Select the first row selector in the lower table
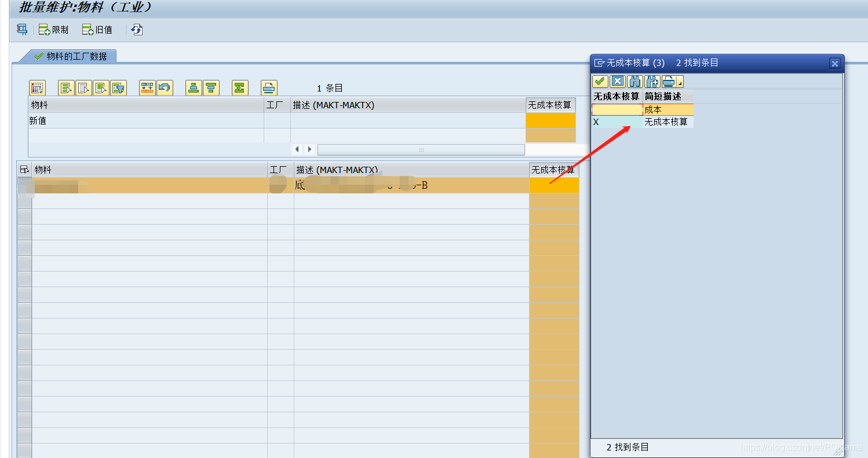 coord(25,185)
